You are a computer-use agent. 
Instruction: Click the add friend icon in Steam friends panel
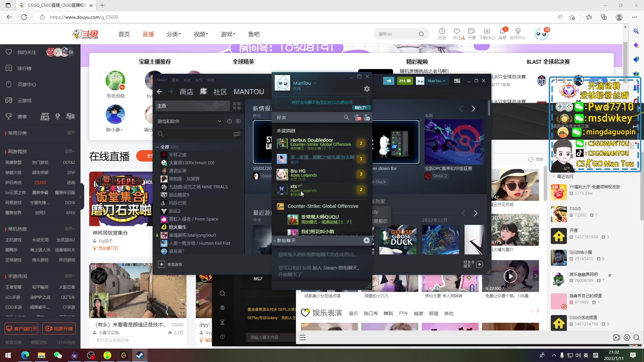pyautogui.click(x=367, y=118)
